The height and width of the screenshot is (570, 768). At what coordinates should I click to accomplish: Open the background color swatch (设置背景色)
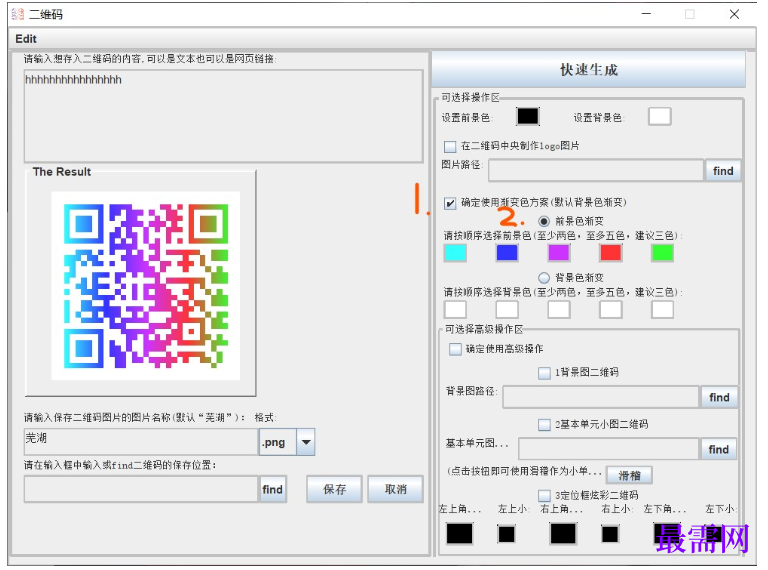click(x=659, y=117)
